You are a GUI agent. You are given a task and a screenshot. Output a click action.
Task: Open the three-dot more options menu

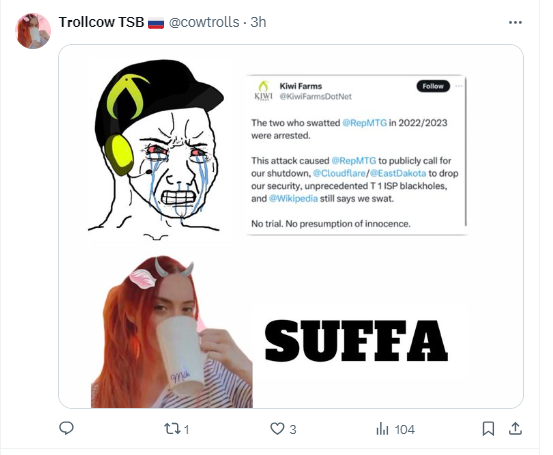tap(515, 23)
